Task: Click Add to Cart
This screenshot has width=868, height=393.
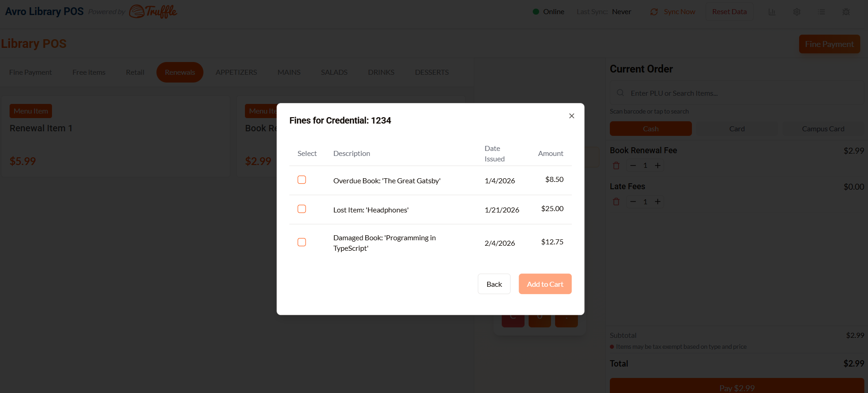Action: 545,284
